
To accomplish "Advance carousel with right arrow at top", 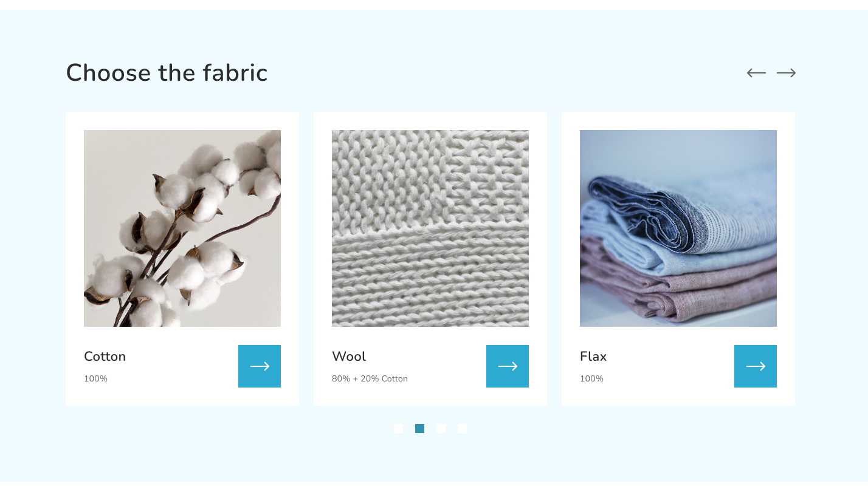I will (786, 73).
